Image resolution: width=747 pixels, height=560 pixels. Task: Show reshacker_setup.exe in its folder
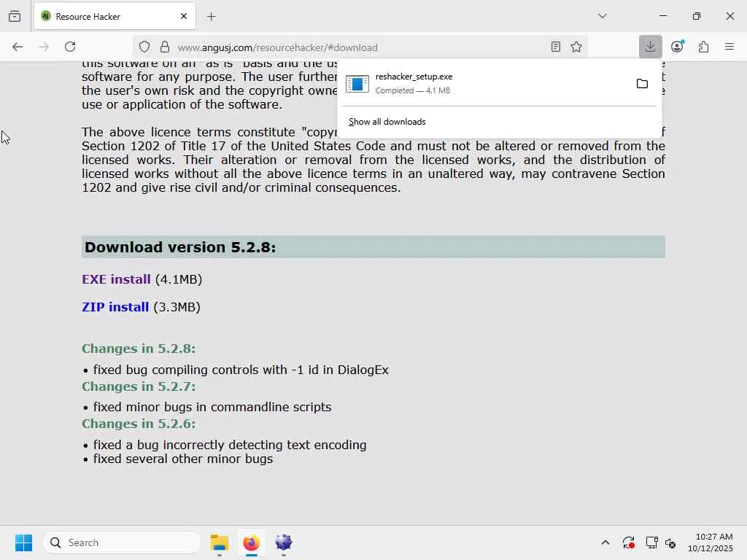(x=642, y=84)
